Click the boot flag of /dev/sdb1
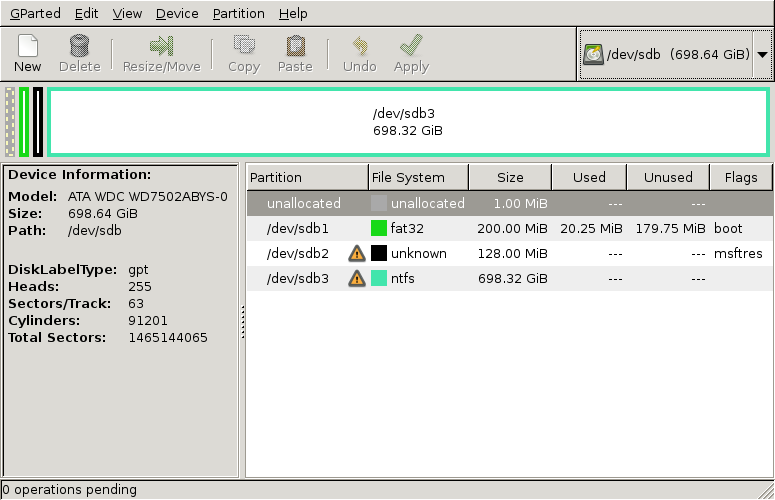This screenshot has height=500, width=775. pyautogui.click(x=728, y=228)
